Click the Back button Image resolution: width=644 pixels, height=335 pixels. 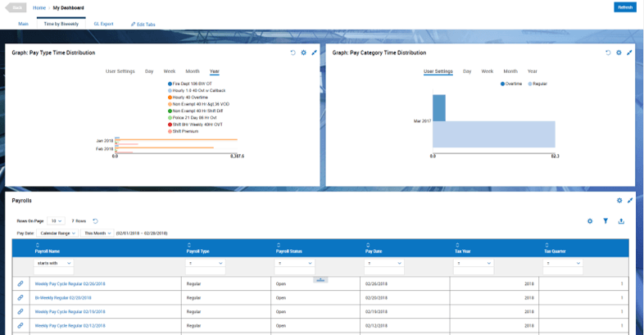(x=16, y=7)
